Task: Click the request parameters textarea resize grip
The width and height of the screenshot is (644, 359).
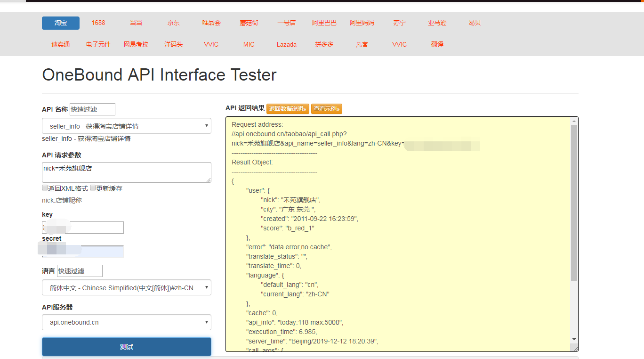Action: (208, 179)
